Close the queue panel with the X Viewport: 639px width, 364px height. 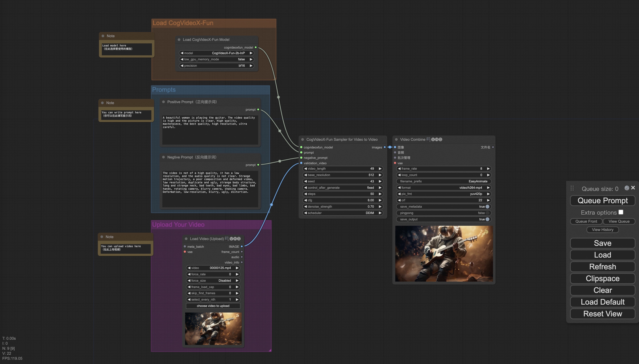point(633,188)
